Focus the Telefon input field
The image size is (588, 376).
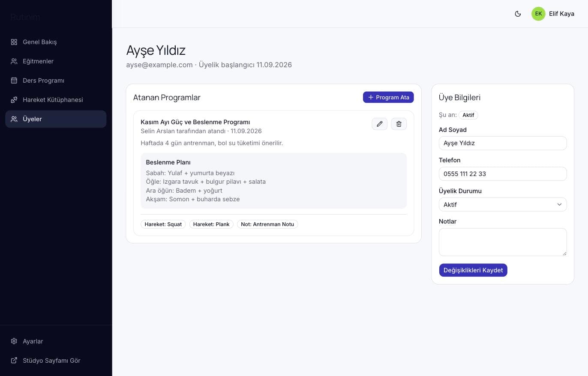[x=503, y=174]
